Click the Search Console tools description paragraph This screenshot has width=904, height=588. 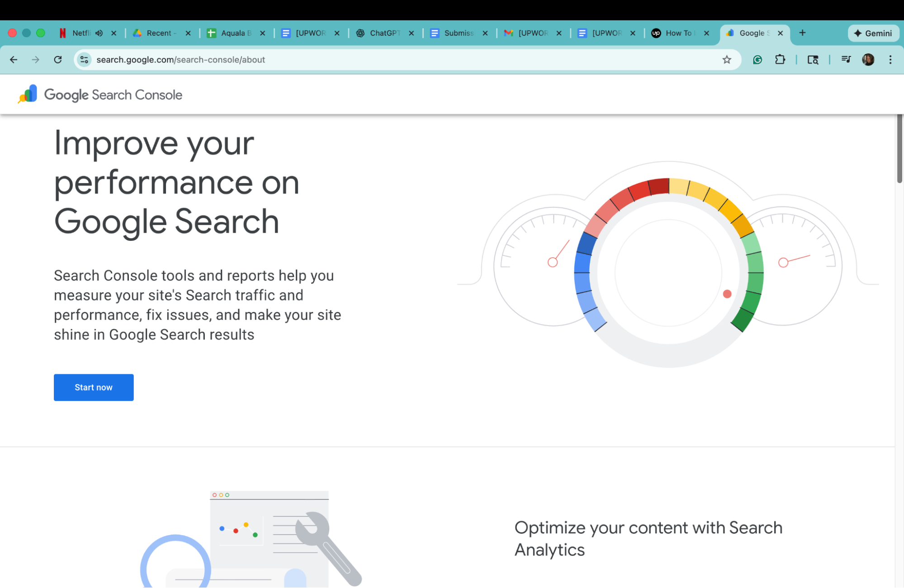coord(198,305)
